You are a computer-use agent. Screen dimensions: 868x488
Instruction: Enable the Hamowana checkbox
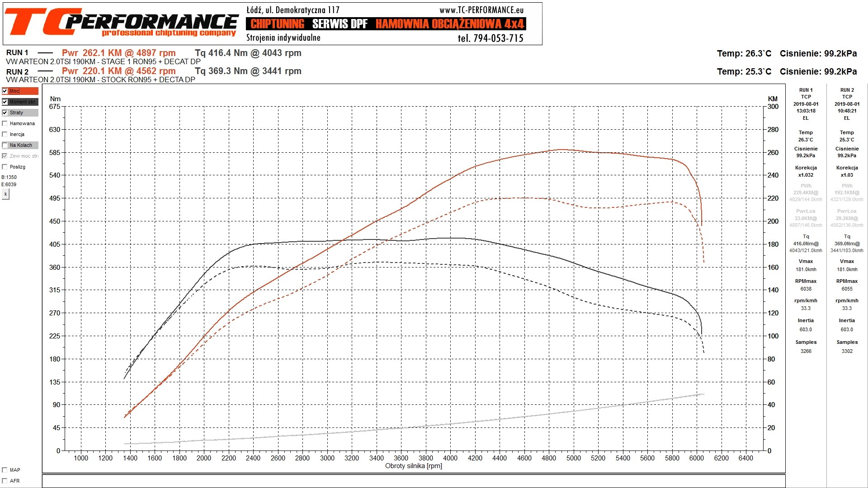click(5, 123)
